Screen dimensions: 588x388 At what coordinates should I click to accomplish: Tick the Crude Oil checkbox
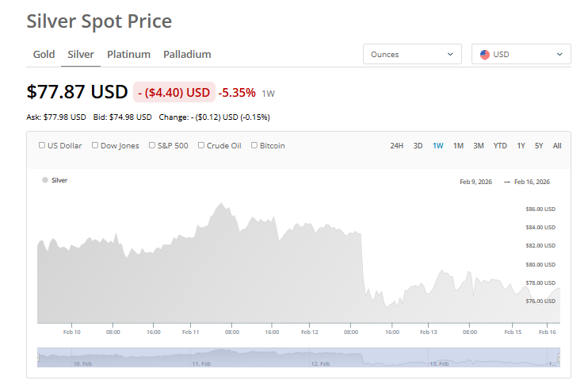(201, 145)
